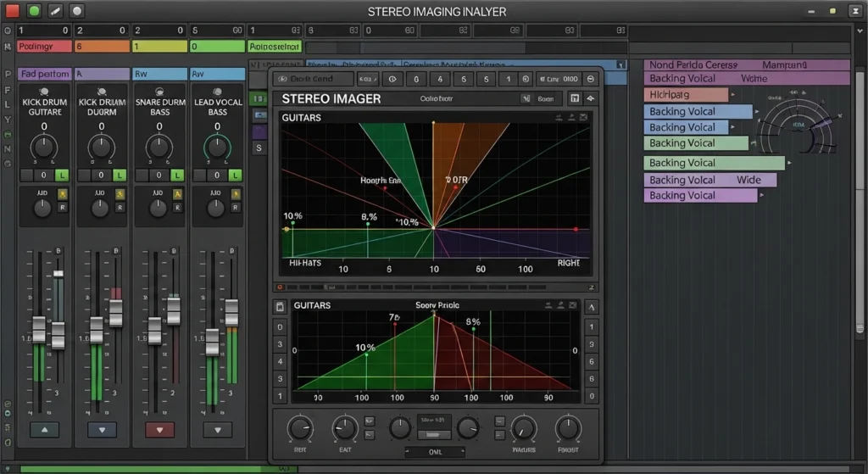Click the yellow solo icon on Lead Vocal Bass channel
Screen dimensions: 868x474
tap(235, 194)
